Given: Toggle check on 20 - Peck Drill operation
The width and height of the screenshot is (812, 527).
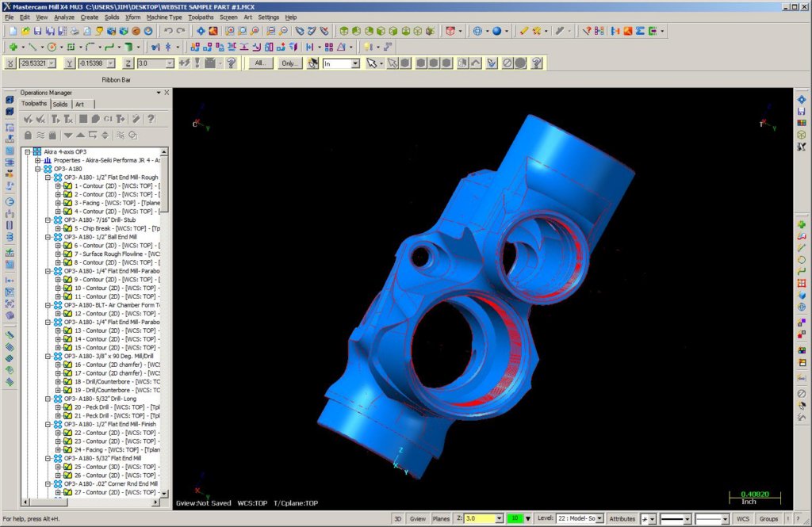Looking at the screenshot, I should pos(68,407).
